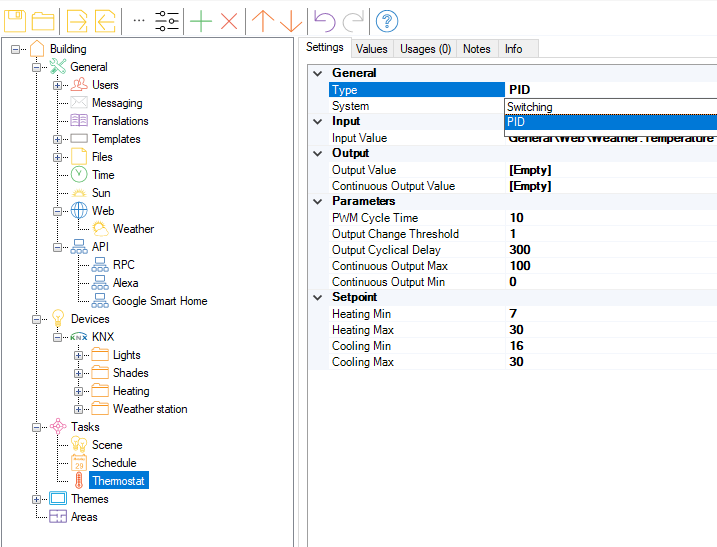Select the RPC tree item
This screenshot has width=717, height=547.
point(123,265)
